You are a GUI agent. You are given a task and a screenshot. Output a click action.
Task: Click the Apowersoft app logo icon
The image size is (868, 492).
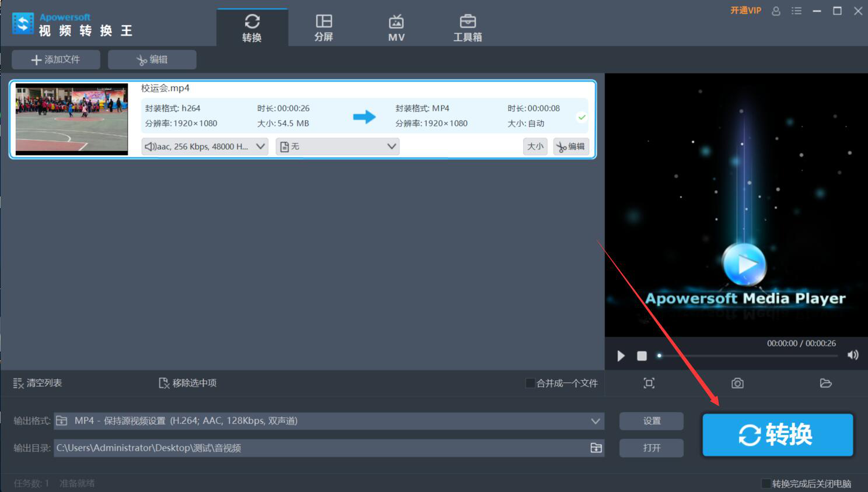(x=23, y=23)
